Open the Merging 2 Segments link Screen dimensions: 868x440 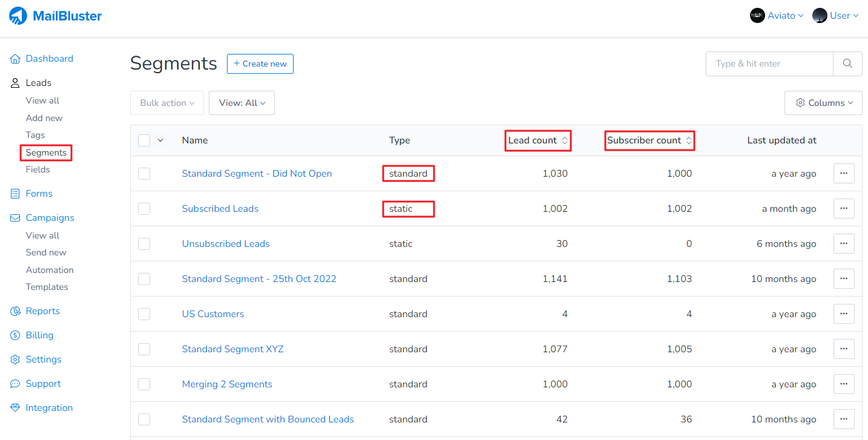(227, 384)
